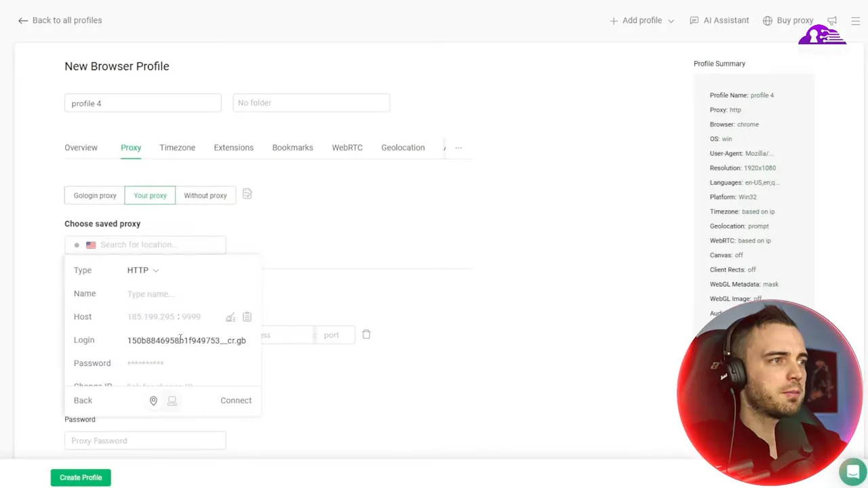Copy proxy details via clipboard icon
Image resolution: width=868 pixels, height=488 pixels.
point(247,317)
